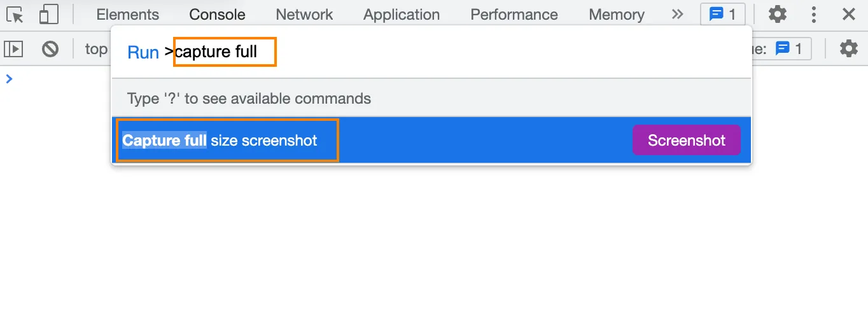Image resolution: width=868 pixels, height=318 pixels.
Task: Switch to the Elements tab
Action: [128, 14]
